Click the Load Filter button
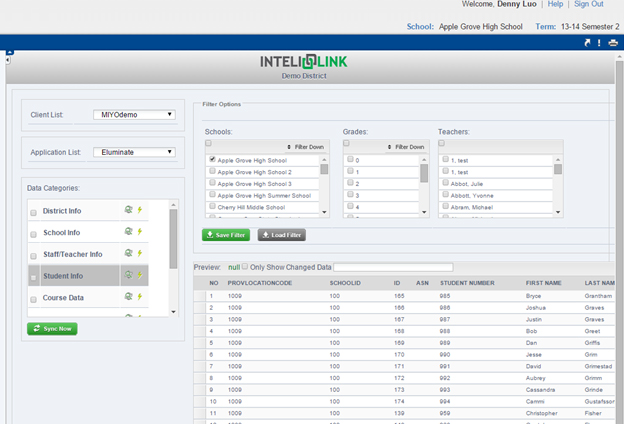The height and width of the screenshot is (424, 624). pos(282,235)
